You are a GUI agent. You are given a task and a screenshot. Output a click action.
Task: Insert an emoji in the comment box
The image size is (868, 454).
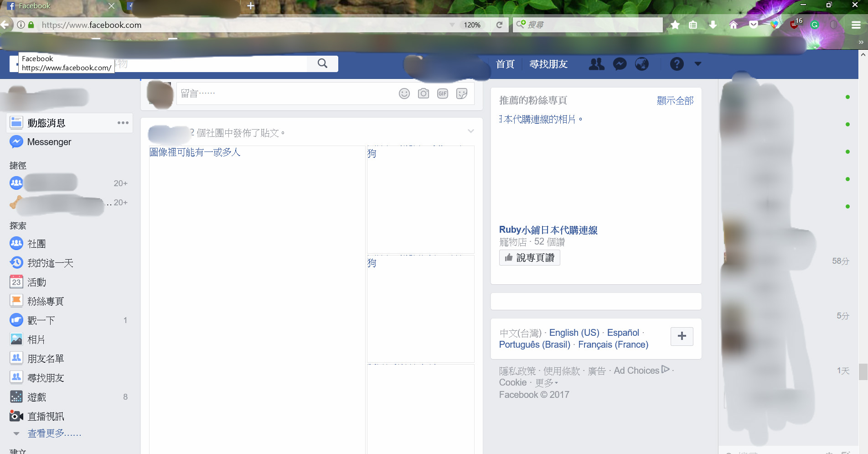coord(404,94)
